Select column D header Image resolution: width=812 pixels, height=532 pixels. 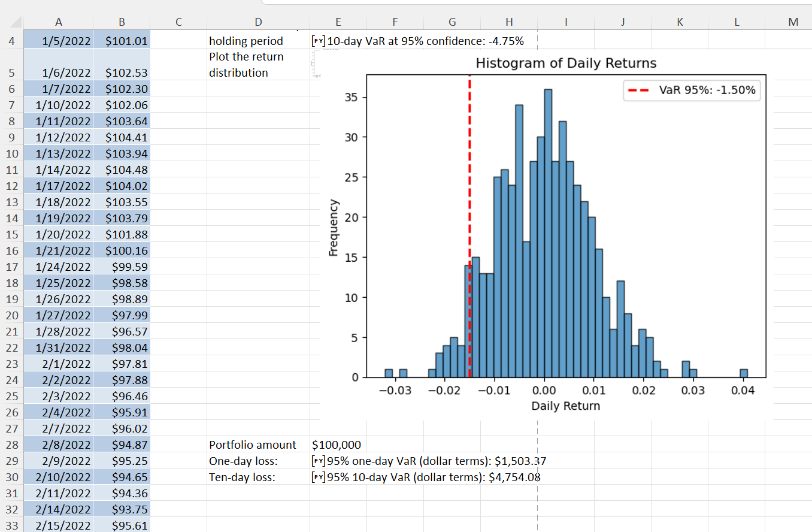coord(258,22)
